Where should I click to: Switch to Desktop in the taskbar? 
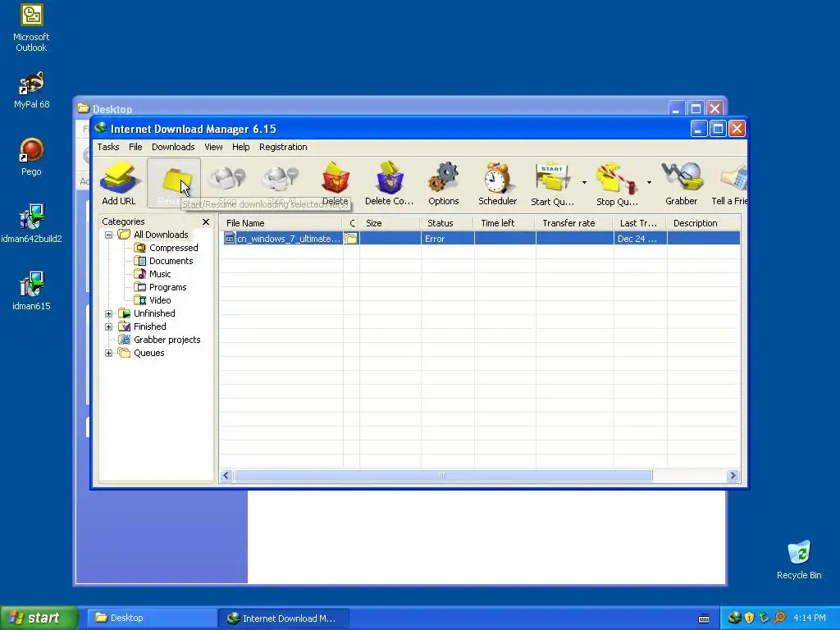[151, 619]
